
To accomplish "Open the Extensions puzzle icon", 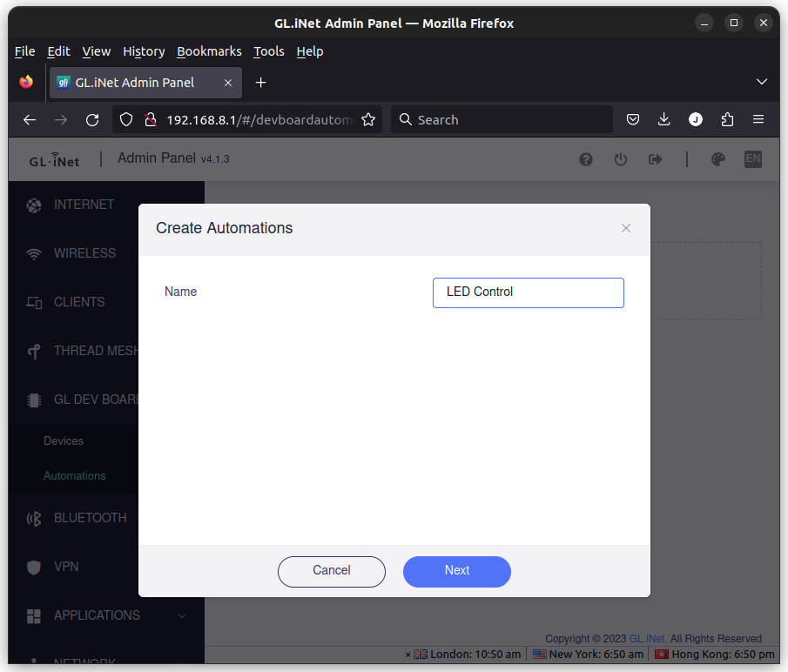I will pos(727,119).
